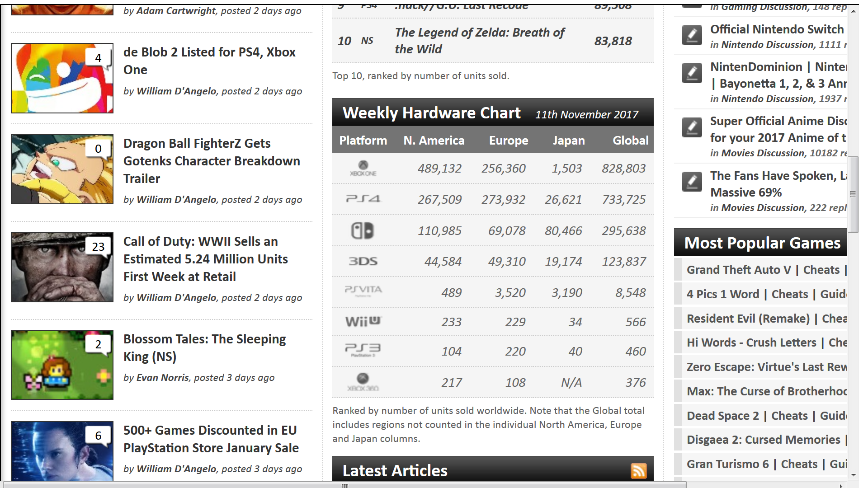Open Call of Duty: WWII sales headline
The width and height of the screenshot is (868, 488).
[206, 259]
